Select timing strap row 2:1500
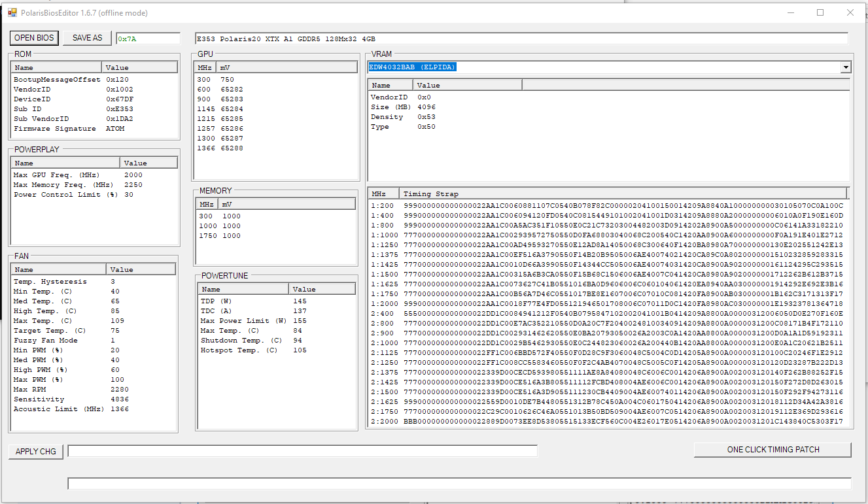Viewport: 868px width, 504px height. pos(608,392)
